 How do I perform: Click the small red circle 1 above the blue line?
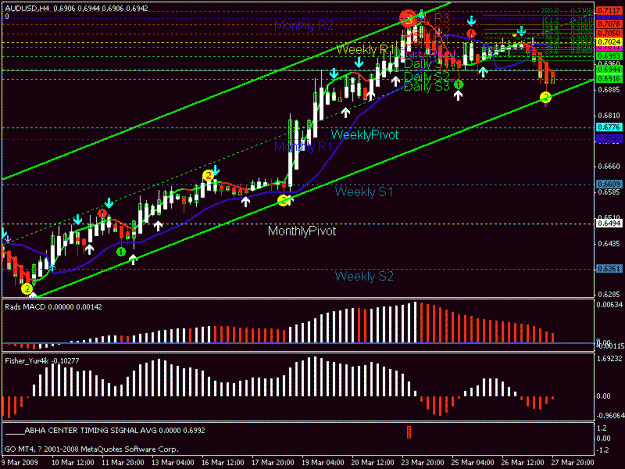(471, 33)
